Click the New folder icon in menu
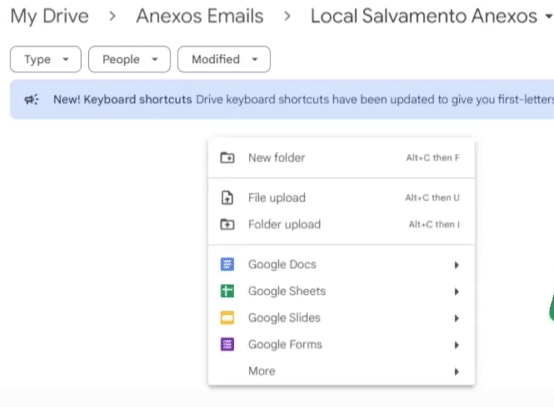Screen dimensions: 554x407 [227, 158]
